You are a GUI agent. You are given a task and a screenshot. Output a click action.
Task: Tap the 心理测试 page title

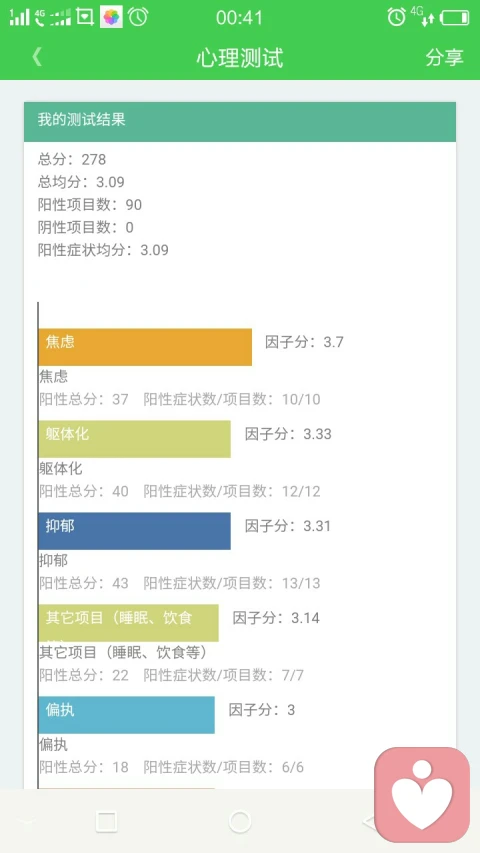pyautogui.click(x=240, y=58)
